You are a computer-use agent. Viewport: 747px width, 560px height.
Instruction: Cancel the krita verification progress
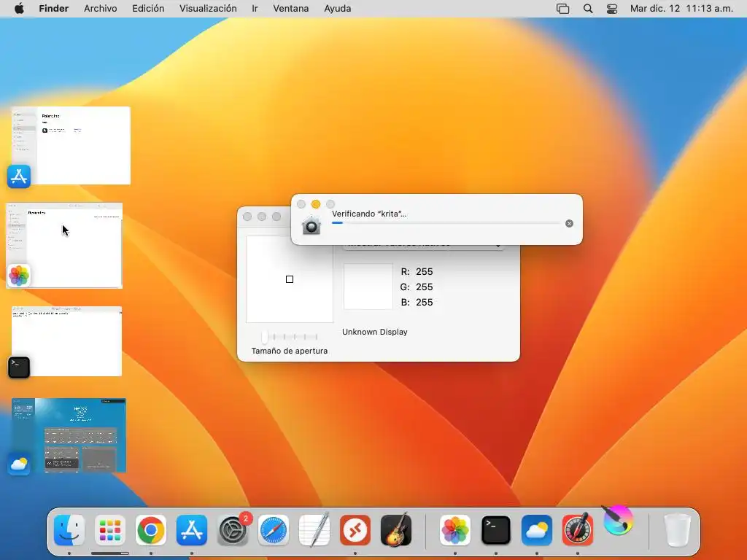(569, 223)
